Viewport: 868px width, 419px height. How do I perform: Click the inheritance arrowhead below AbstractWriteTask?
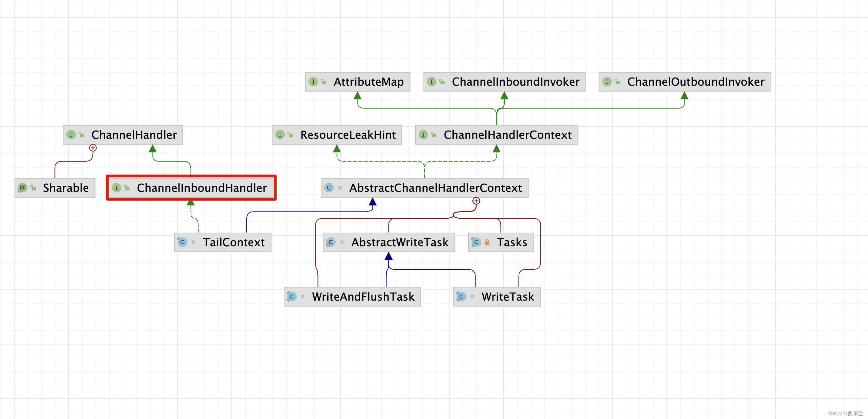click(388, 256)
